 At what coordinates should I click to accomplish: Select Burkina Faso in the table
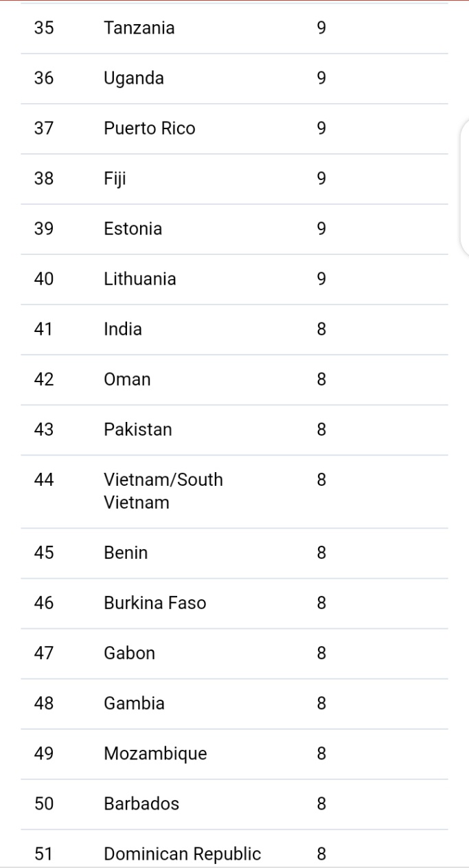tap(155, 603)
